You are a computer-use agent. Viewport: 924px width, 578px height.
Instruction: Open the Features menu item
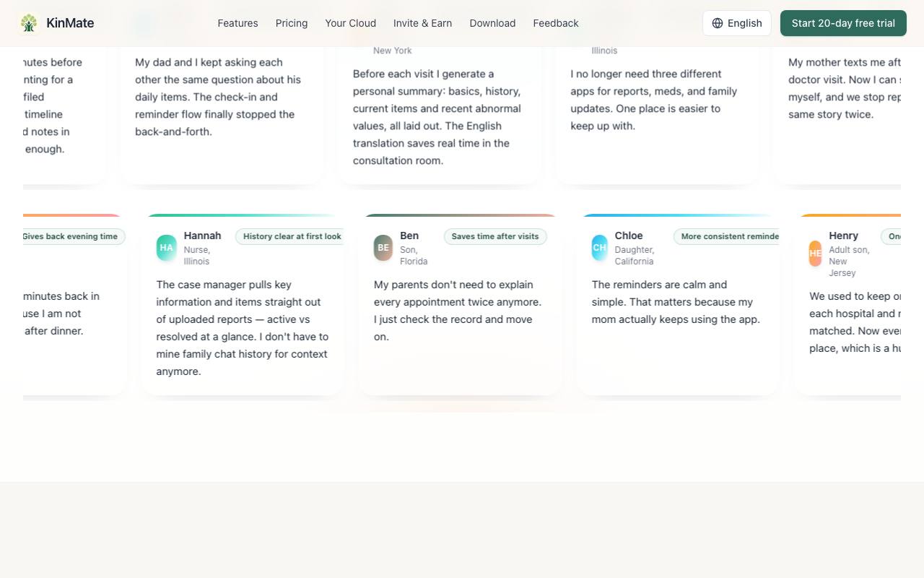pos(238,23)
